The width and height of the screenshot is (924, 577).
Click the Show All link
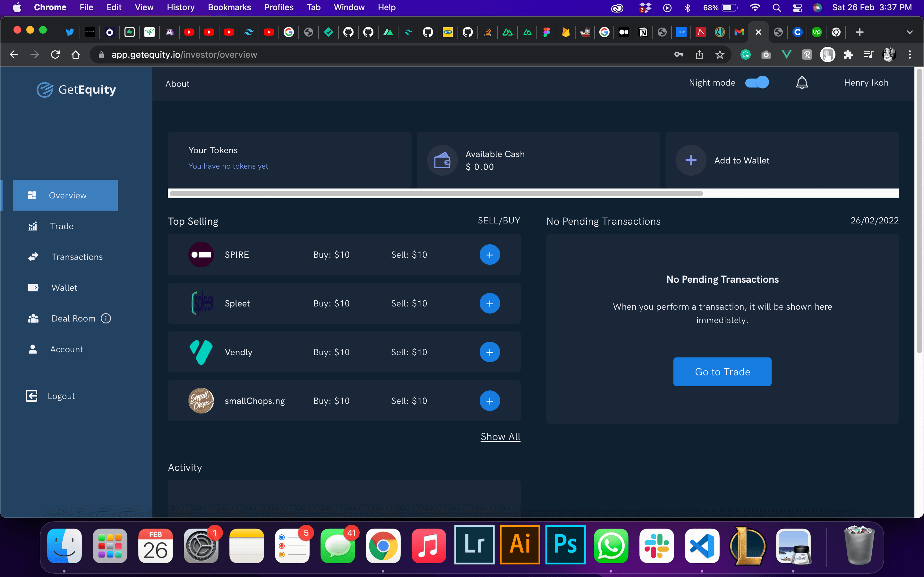(x=500, y=437)
